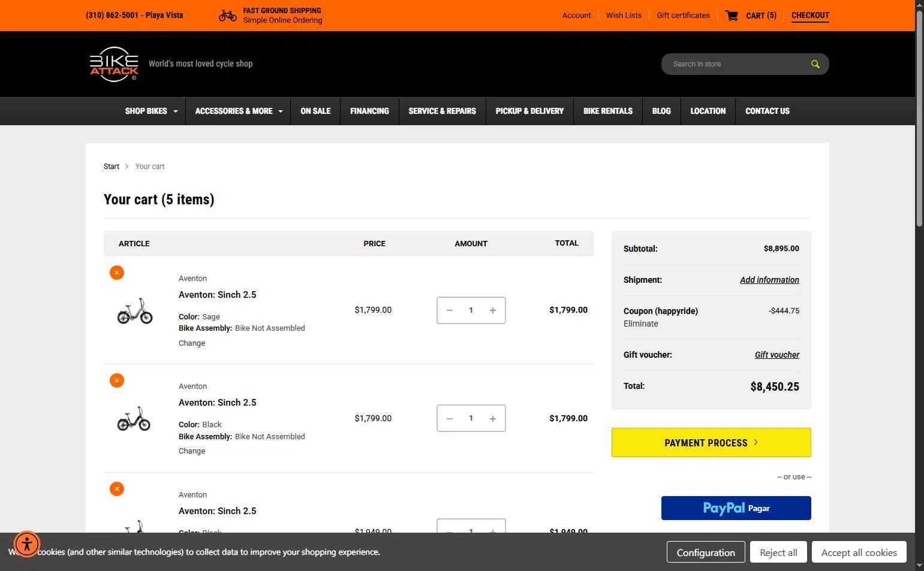This screenshot has height=571, width=924.
Task: Go to Service & Repairs
Action: (x=443, y=111)
